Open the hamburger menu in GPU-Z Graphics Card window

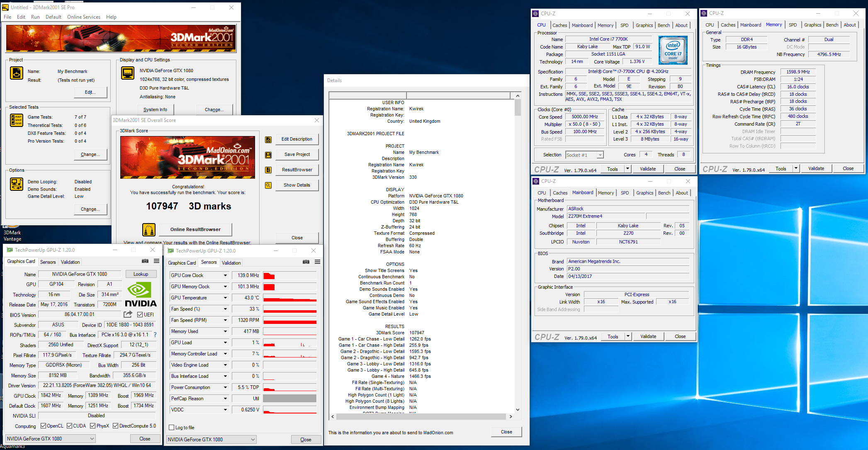tap(156, 261)
